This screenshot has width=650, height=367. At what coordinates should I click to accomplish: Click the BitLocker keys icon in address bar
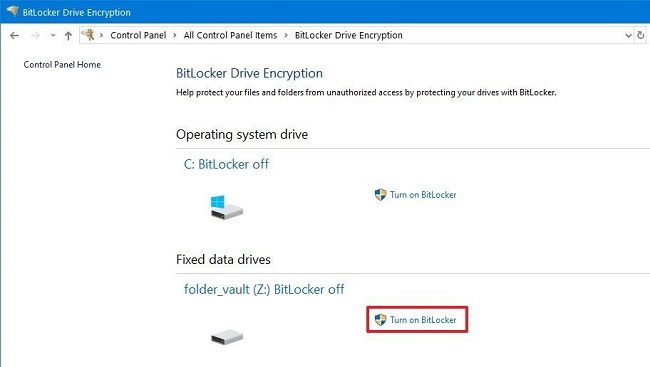tap(88, 35)
